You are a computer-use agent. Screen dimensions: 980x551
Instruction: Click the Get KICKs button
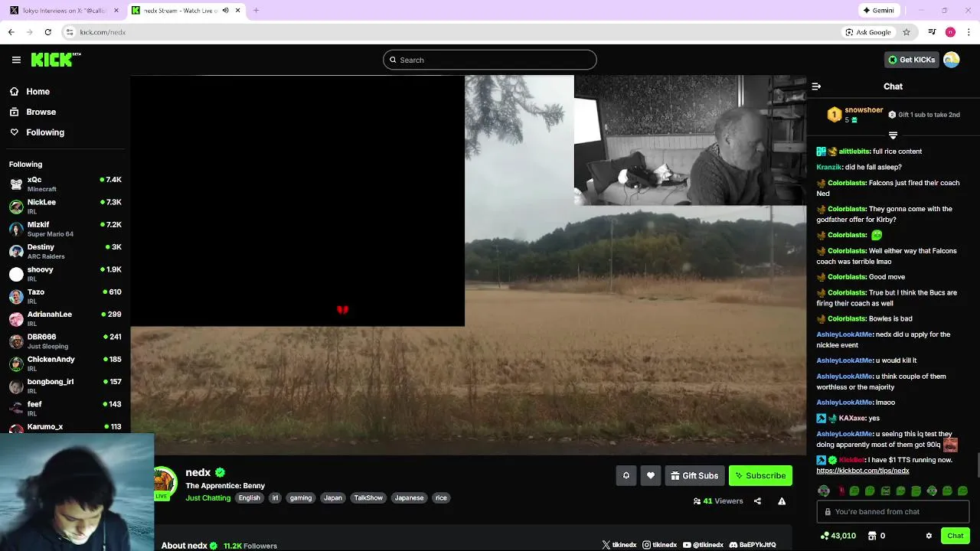911,60
